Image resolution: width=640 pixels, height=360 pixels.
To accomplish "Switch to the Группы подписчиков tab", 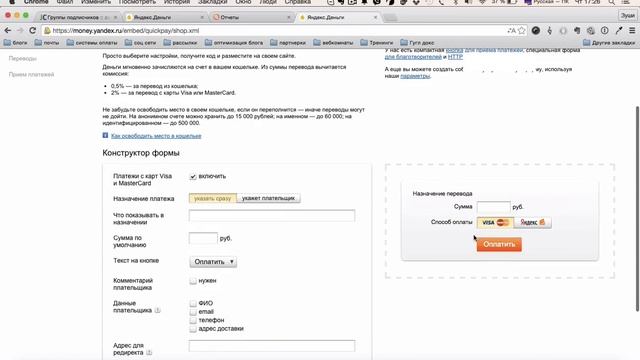I will [77, 18].
